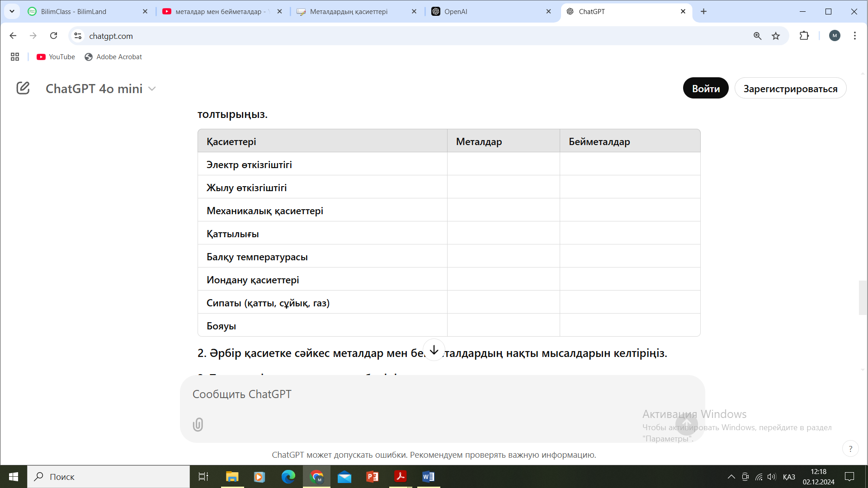Open the Chrome extensions puzzle icon
Screen dimensions: 868x488
point(804,36)
